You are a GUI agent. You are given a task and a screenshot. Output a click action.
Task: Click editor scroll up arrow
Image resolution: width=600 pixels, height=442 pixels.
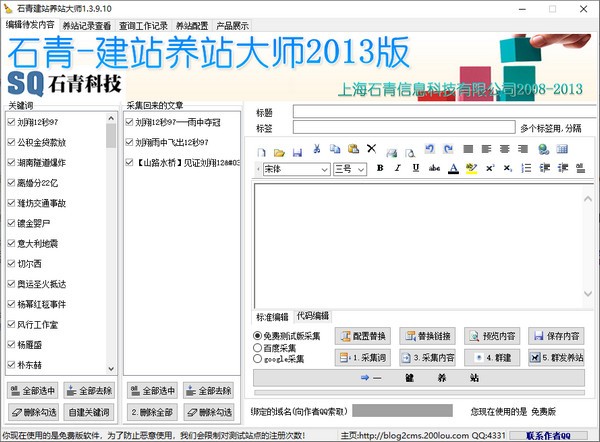click(x=588, y=199)
